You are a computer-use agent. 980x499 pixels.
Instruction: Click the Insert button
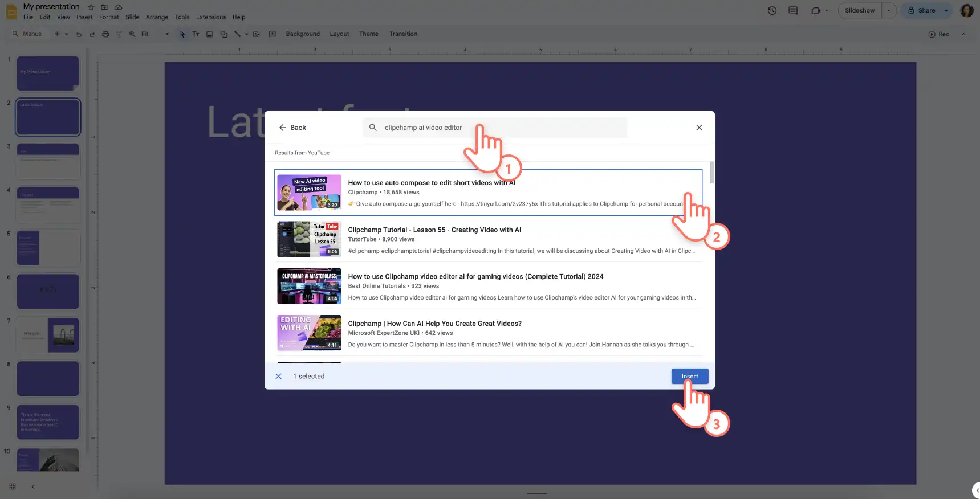(690, 376)
